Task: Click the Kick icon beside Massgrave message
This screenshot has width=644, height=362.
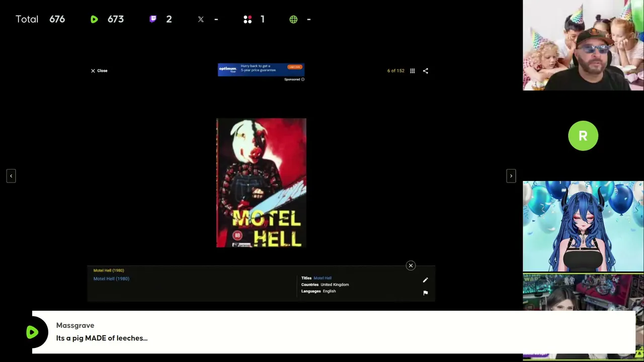Action: tap(33, 332)
